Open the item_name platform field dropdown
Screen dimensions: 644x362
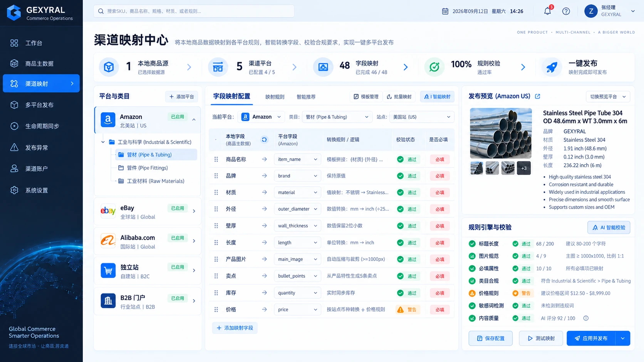pos(297,159)
